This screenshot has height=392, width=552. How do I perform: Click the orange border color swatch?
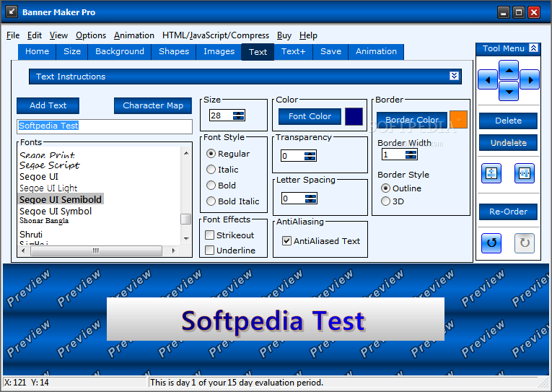pyautogui.click(x=458, y=119)
